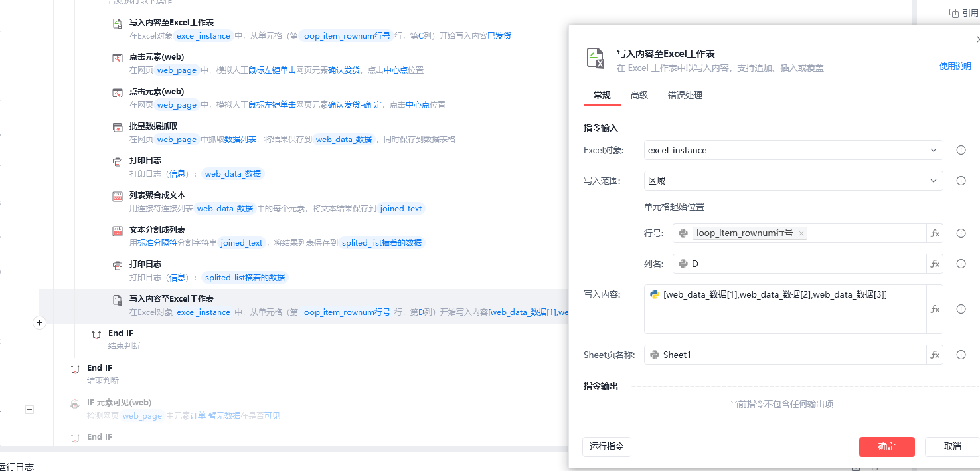
Task: Click info icon next to 写入范围
Action: coord(961,181)
